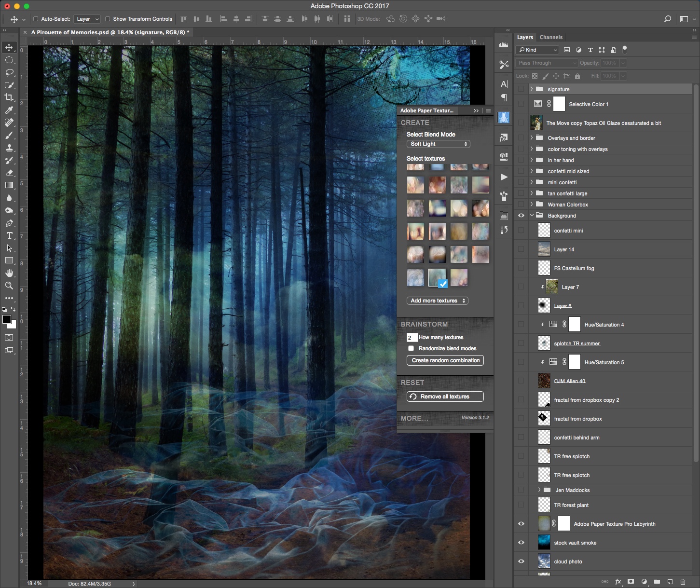Enable the Auto-Select checkbox
This screenshot has height=588, width=700.
[36, 19]
